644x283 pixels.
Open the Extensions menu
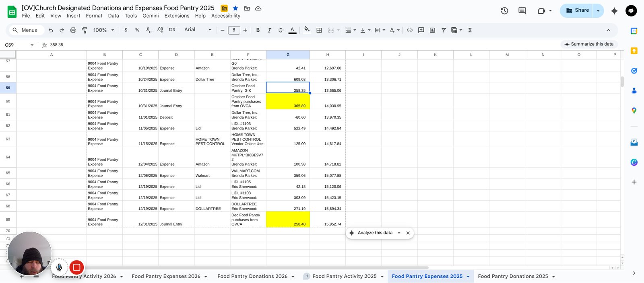pos(177,16)
